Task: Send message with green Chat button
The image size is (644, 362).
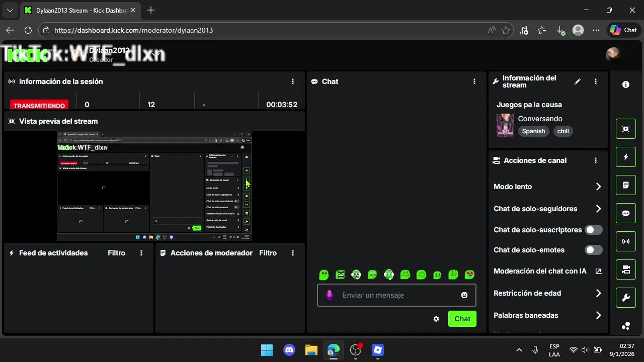Action: [x=462, y=319]
